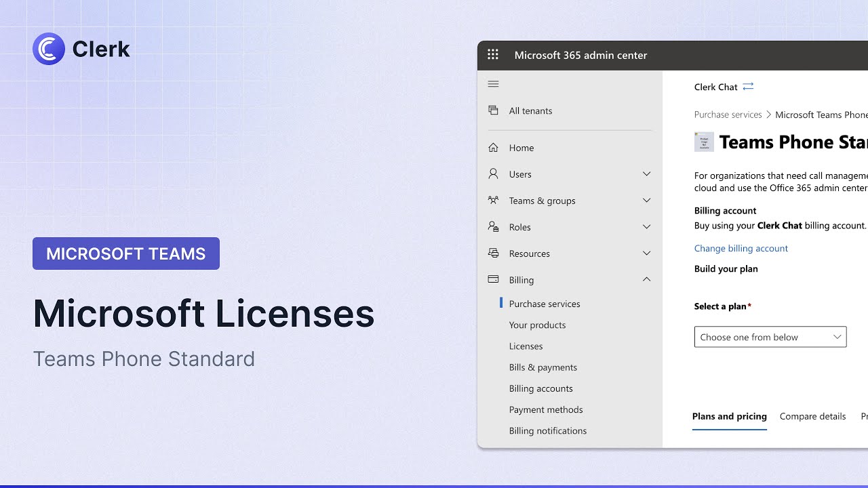Image resolution: width=868 pixels, height=488 pixels.
Task: Click the Billing label in sidebar
Action: click(x=521, y=279)
